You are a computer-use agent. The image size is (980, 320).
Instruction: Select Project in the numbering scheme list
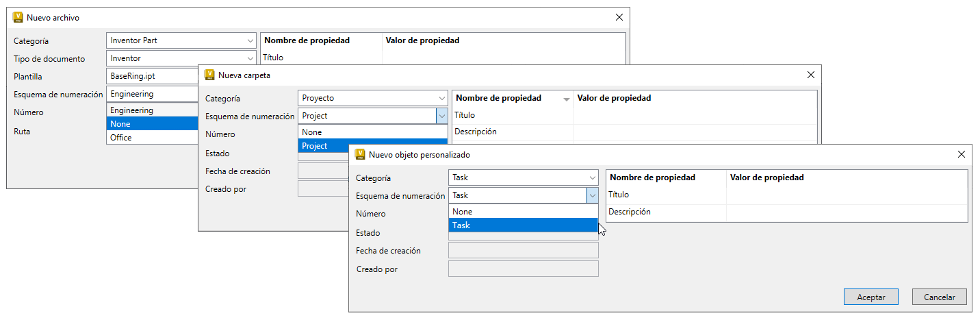click(x=367, y=146)
